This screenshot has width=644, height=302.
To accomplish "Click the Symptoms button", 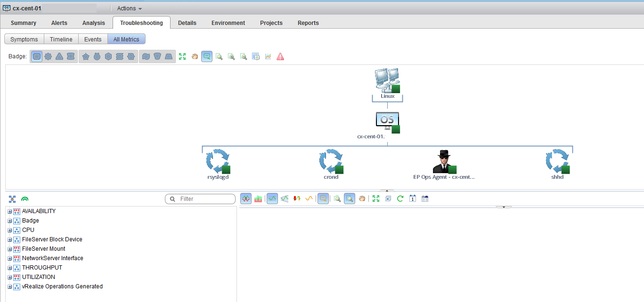I will click(x=24, y=39).
